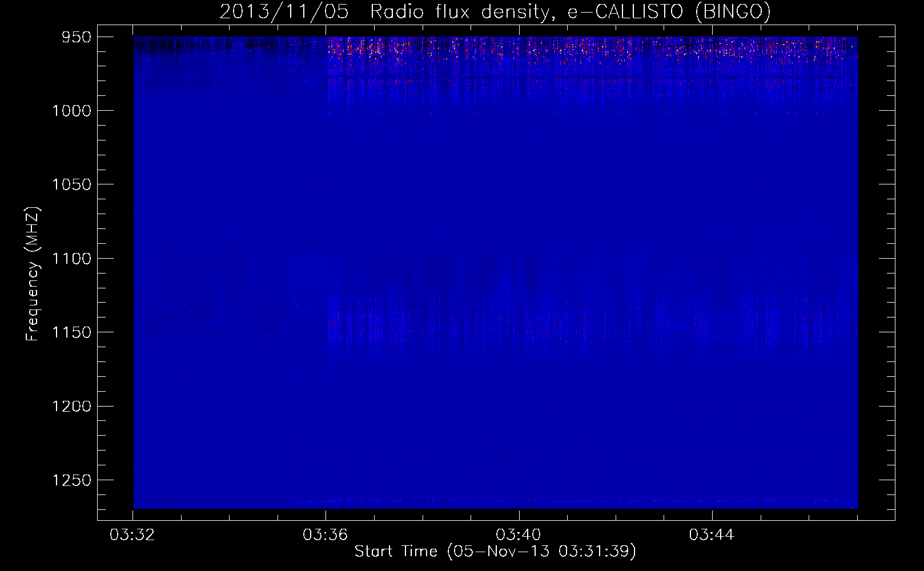Viewport: 924px width, 571px height.
Task: Click the '950' frequency axis label
Action: pos(77,37)
